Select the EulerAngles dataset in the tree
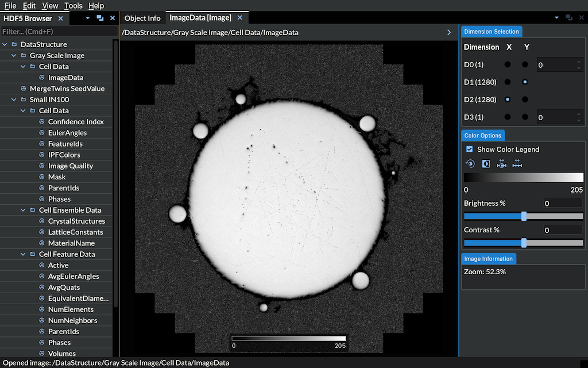Viewport: 588px width, 368px height. 67,133
